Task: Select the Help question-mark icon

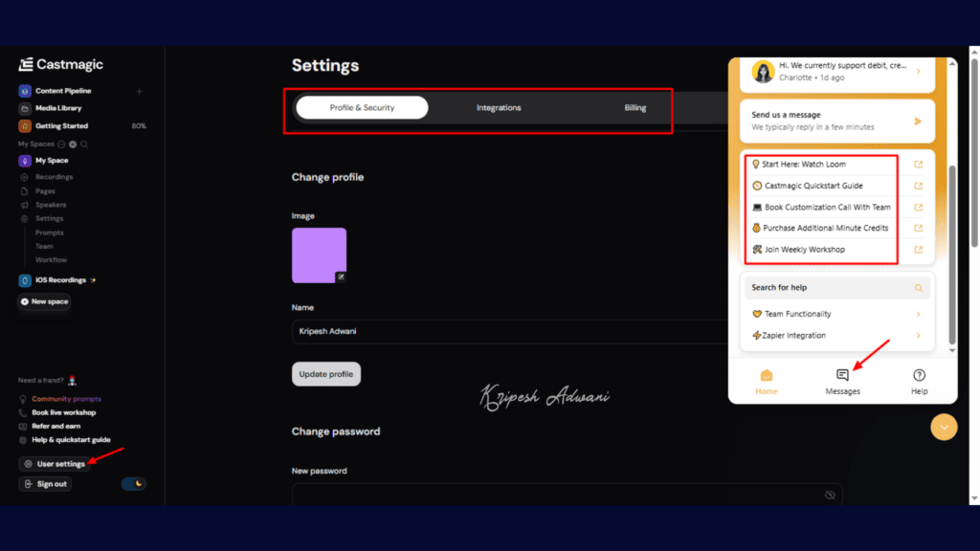Action: pos(918,374)
